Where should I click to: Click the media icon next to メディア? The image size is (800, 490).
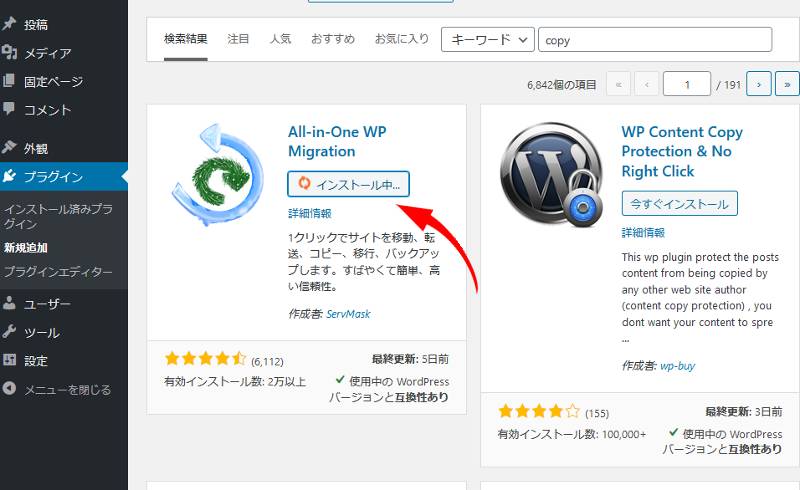click(9, 52)
